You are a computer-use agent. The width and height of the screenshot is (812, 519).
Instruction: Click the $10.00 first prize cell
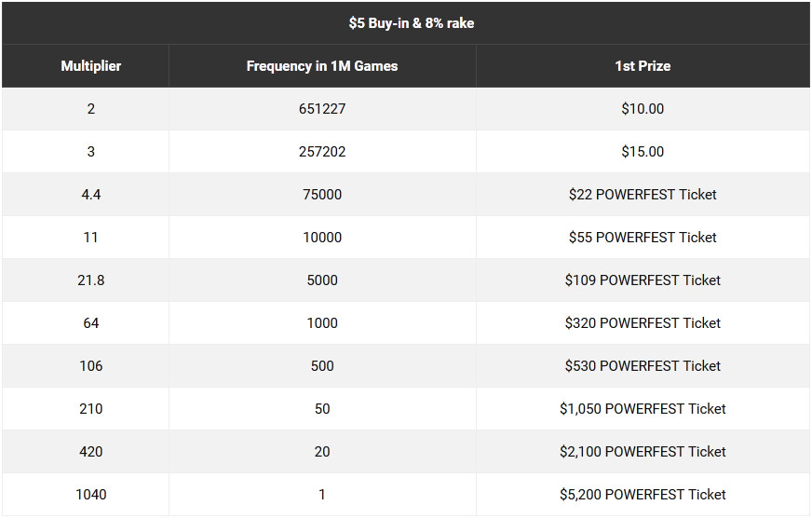pyautogui.click(x=643, y=109)
